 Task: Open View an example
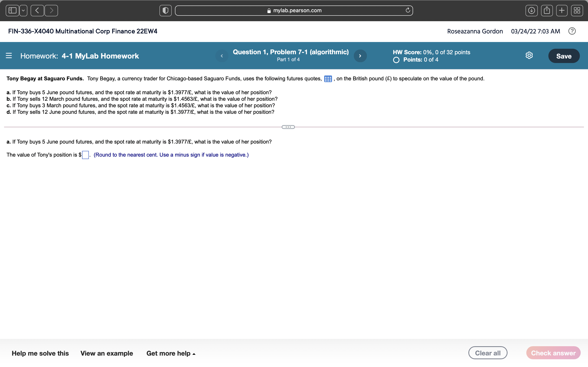[107, 353]
